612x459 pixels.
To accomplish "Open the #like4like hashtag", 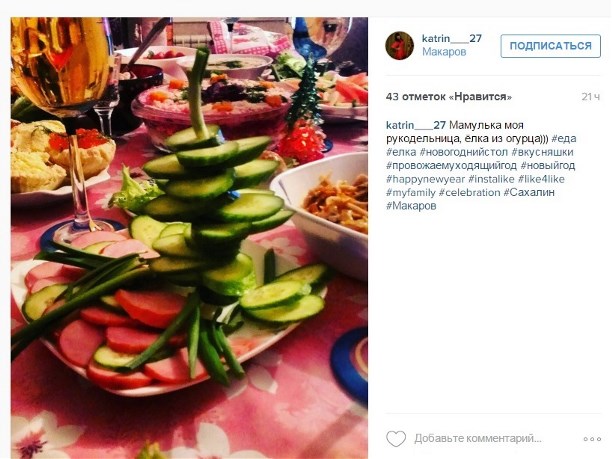I will 541,179.
